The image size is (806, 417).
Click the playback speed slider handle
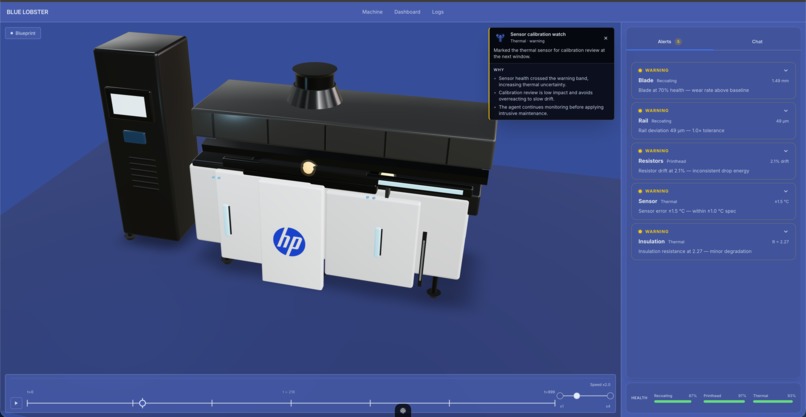(577, 396)
